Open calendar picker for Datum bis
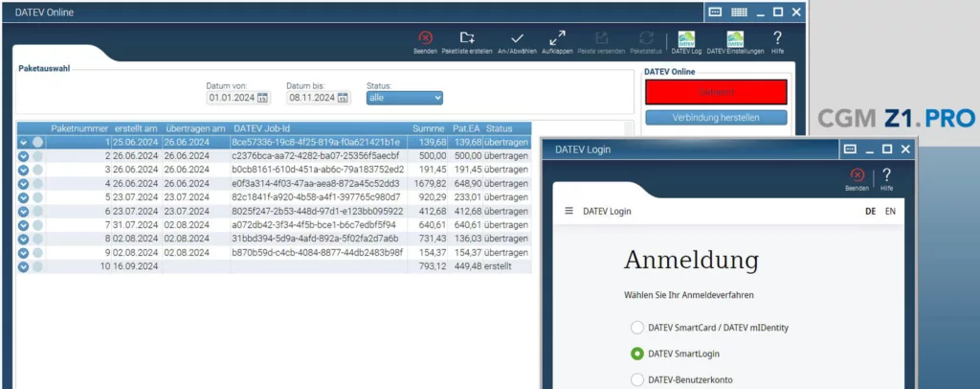980x389 pixels. pos(343,98)
